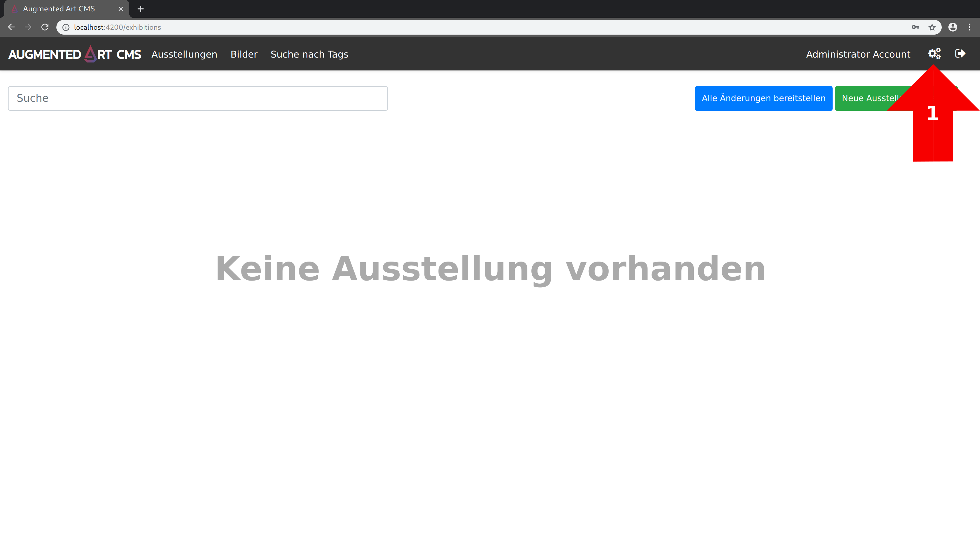Open the admin settings gears icon
The height and width of the screenshot is (540, 980).
934,54
